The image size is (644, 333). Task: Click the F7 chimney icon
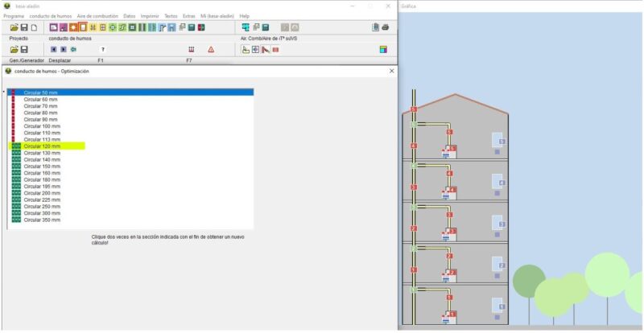point(191,49)
